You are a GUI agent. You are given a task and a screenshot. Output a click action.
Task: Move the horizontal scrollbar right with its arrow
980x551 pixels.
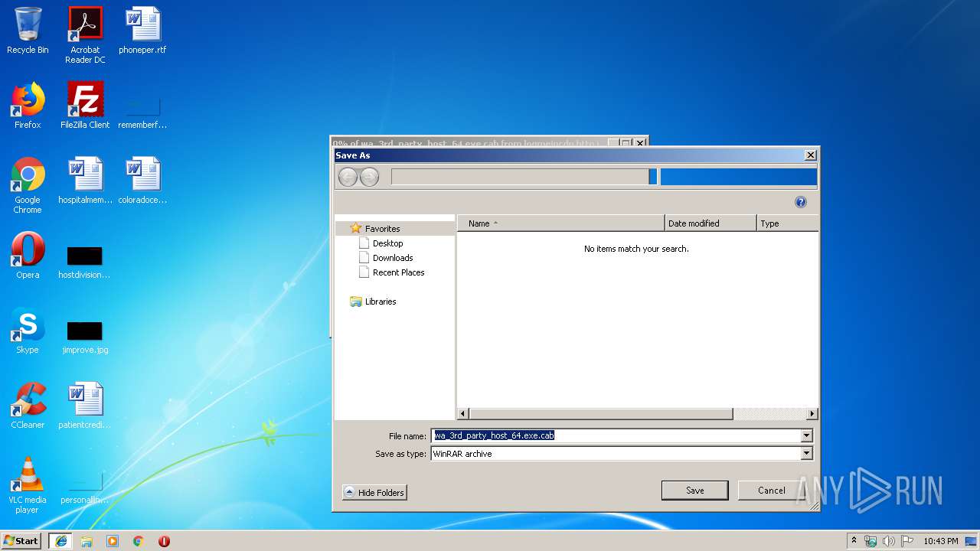coord(812,414)
